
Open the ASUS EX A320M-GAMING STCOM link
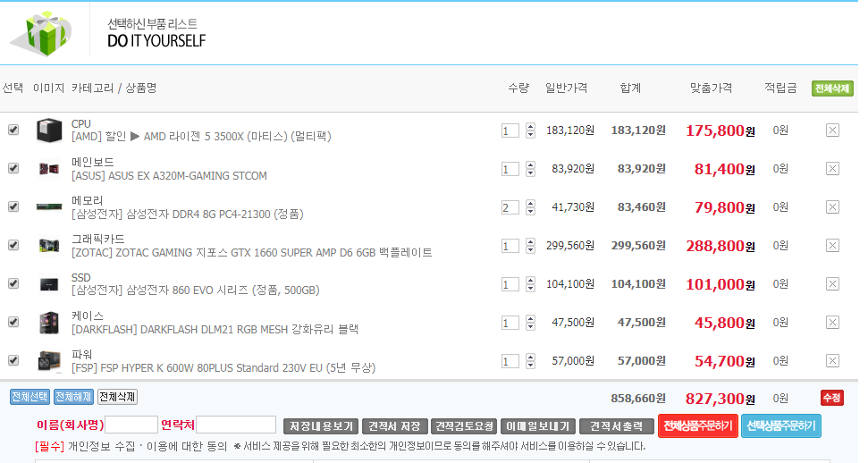pos(169,175)
